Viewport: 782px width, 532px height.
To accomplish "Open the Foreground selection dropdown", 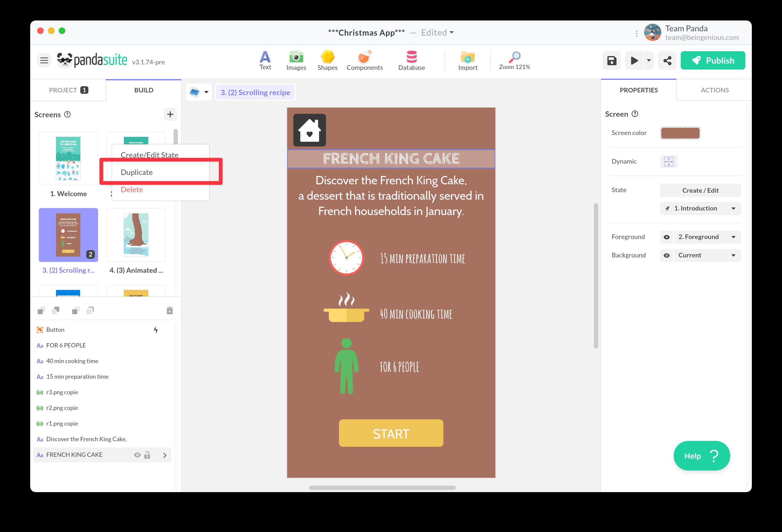I will click(707, 237).
